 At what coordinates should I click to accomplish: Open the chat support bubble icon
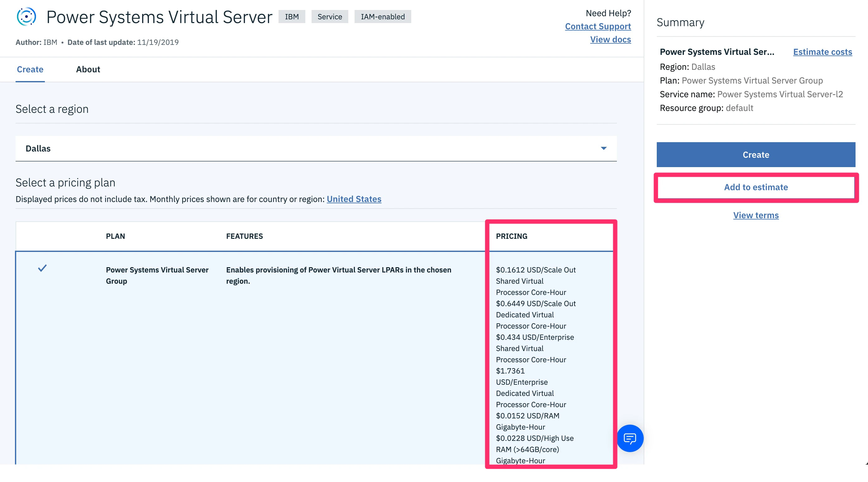click(630, 438)
